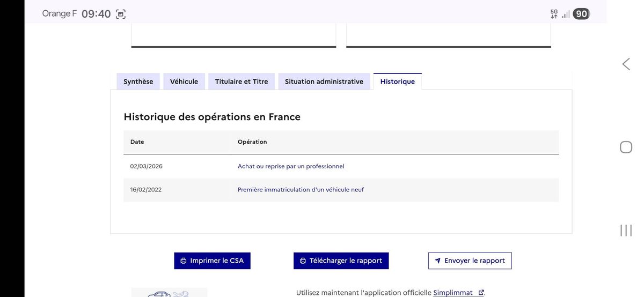The height and width of the screenshot is (297, 644).
Task: Click the Imprimer le CSA button
Action: 212,261
